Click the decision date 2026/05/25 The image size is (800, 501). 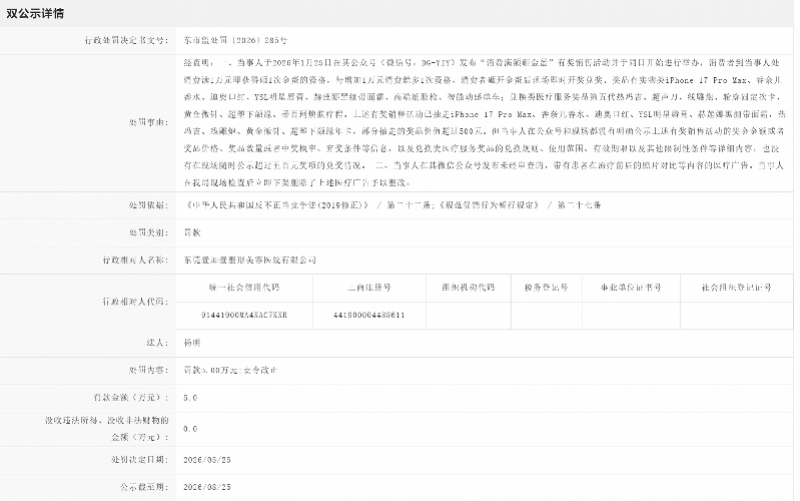207,460
